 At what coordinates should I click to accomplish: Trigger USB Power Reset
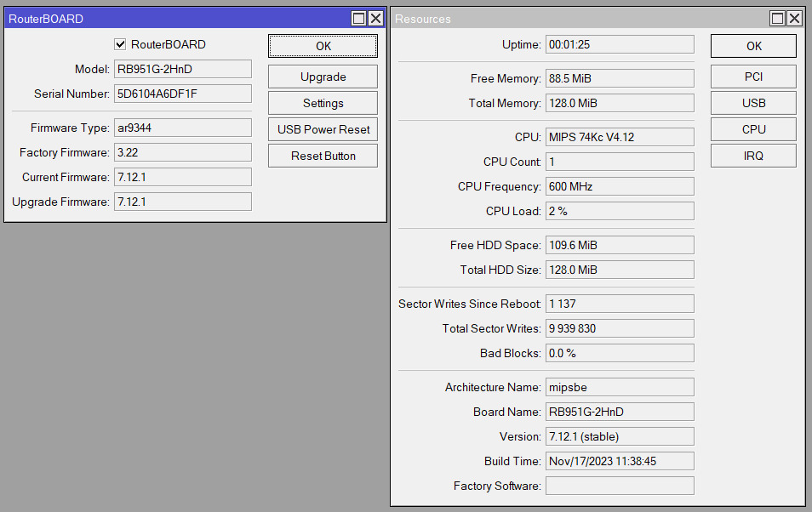point(323,129)
